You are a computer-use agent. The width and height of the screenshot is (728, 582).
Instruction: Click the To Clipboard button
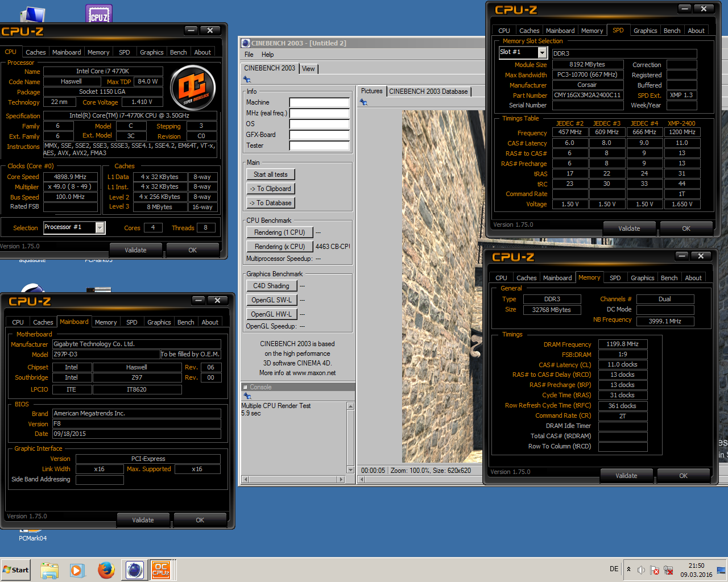pyautogui.click(x=271, y=189)
